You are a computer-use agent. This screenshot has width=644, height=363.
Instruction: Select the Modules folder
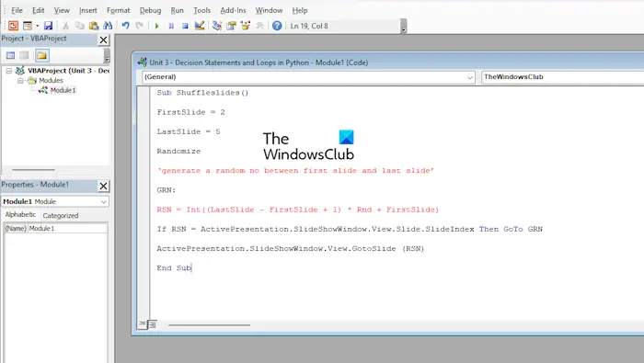[51, 80]
